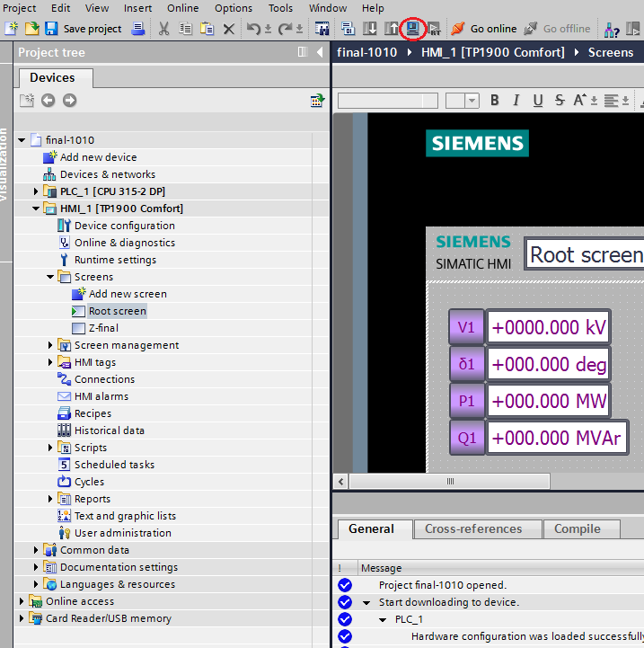Click the Paste icon in toolbar
This screenshot has width=644, height=648.
tap(207, 29)
